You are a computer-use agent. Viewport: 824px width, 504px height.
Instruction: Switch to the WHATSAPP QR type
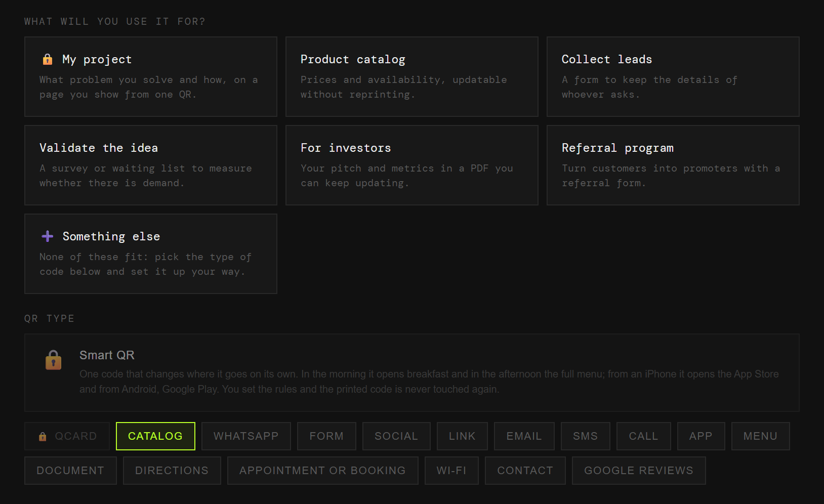point(246,436)
